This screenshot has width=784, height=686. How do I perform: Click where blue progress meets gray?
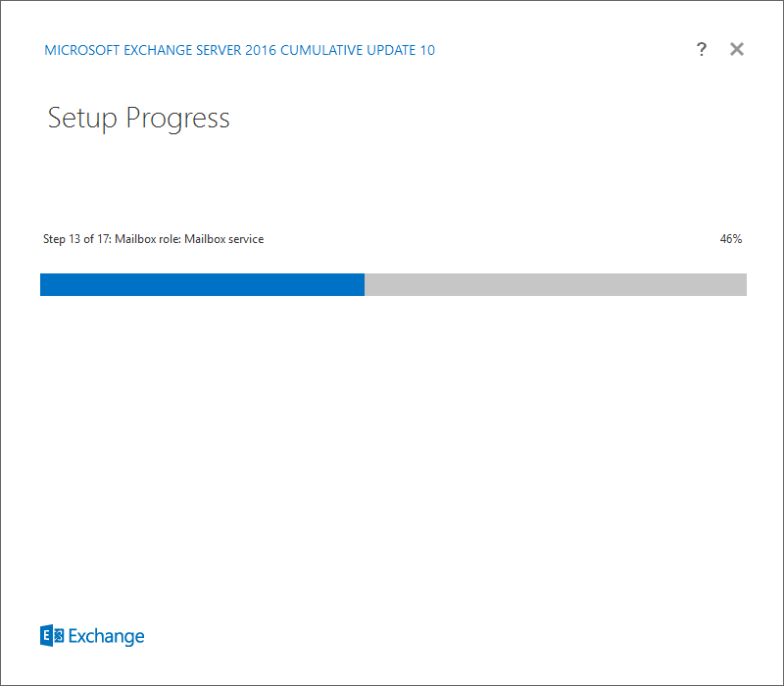point(365,284)
